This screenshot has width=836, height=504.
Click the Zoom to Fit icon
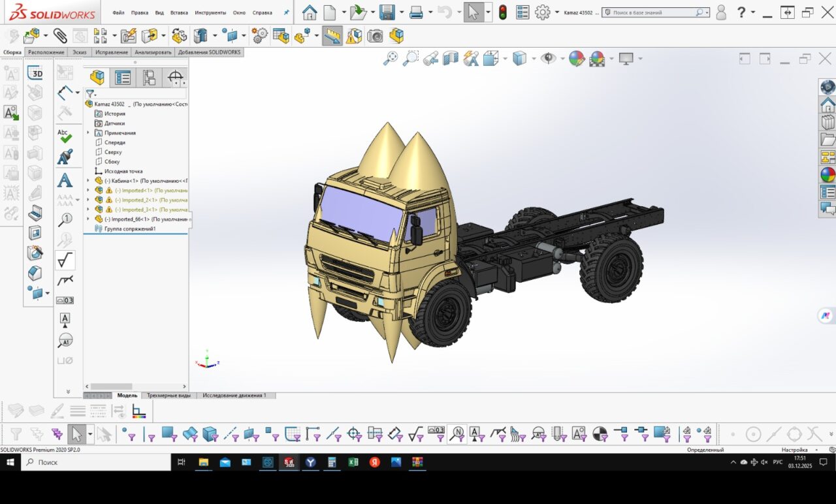pyautogui.click(x=391, y=59)
